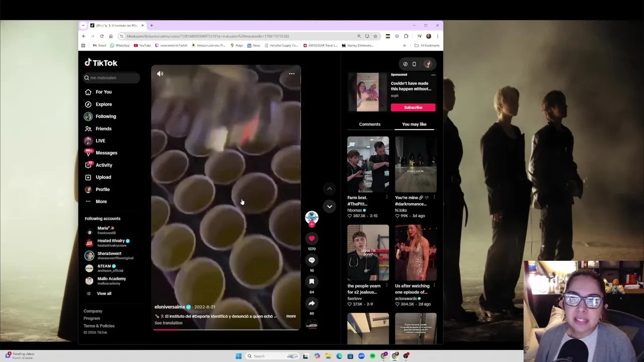Open YouTube bookmark

(142, 46)
